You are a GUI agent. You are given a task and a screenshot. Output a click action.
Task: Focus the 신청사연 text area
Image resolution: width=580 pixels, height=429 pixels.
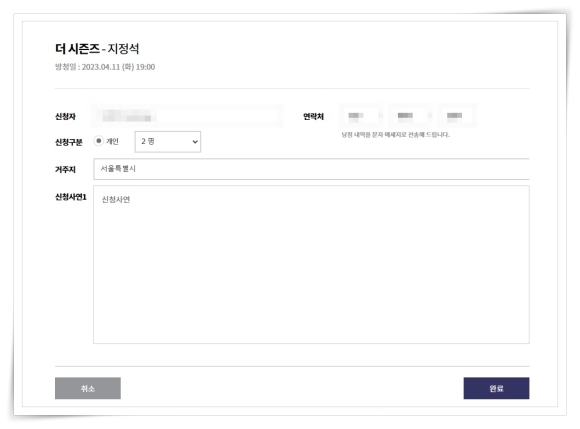311,264
